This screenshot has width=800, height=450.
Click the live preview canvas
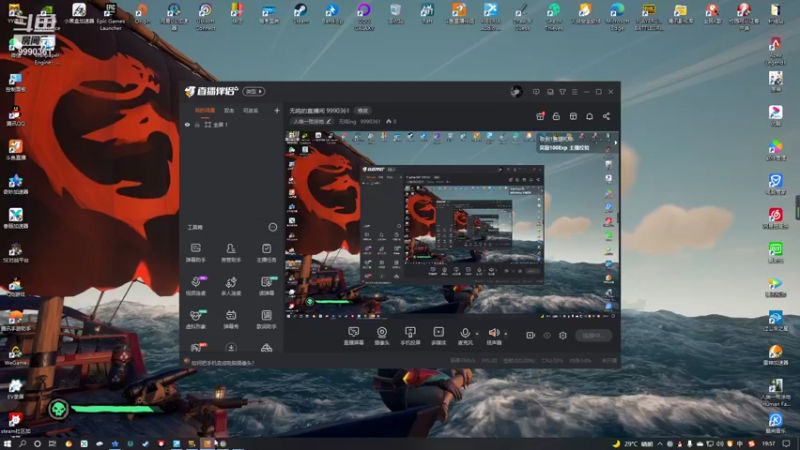(x=451, y=225)
